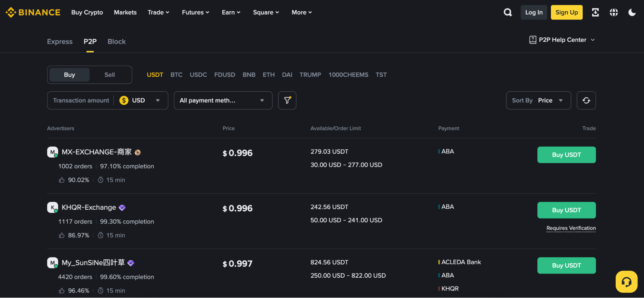Select 1000CHEEMS coin tab
Image resolution: width=644 pixels, height=298 pixels.
[x=348, y=75]
